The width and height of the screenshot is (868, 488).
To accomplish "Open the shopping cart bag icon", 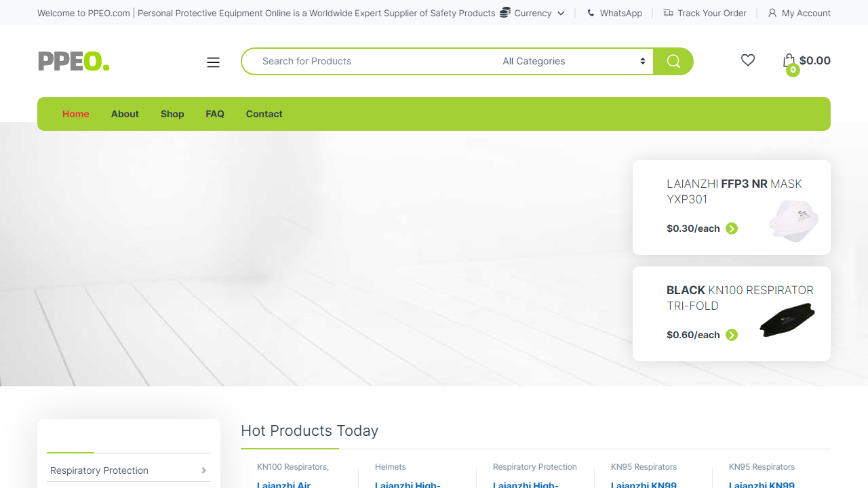I will (x=788, y=60).
